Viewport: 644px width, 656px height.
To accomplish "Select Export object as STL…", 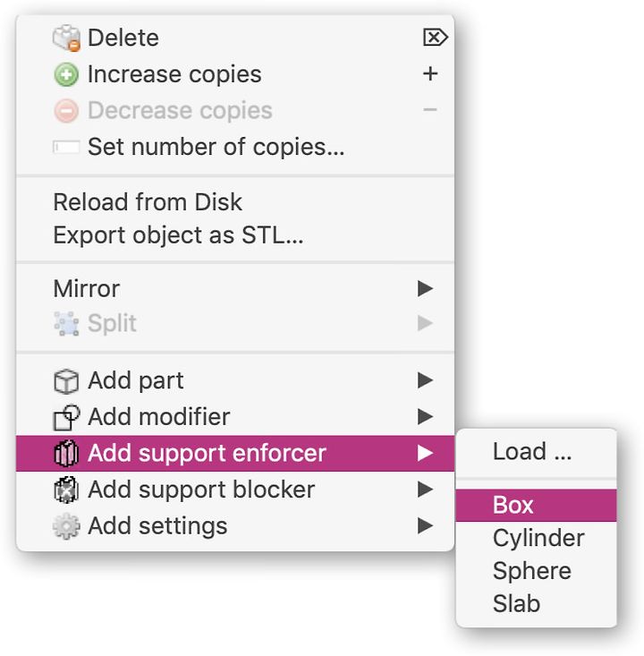I will point(178,236).
